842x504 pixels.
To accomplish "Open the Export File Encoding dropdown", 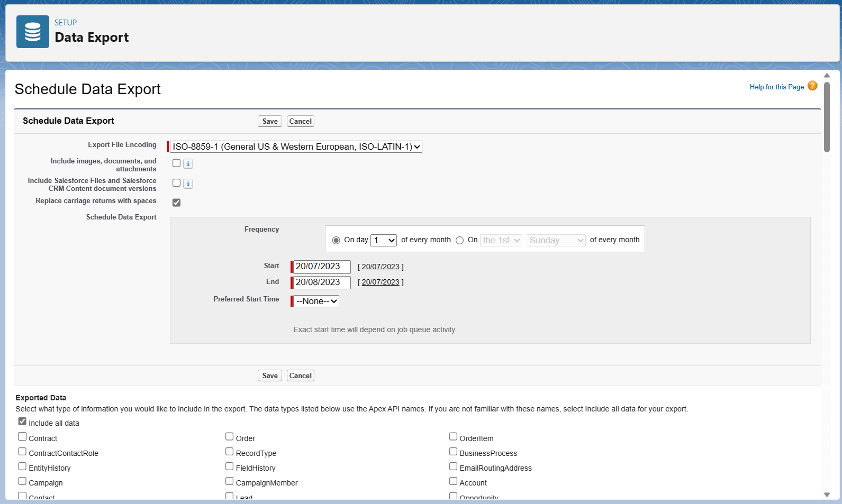I will pos(296,147).
